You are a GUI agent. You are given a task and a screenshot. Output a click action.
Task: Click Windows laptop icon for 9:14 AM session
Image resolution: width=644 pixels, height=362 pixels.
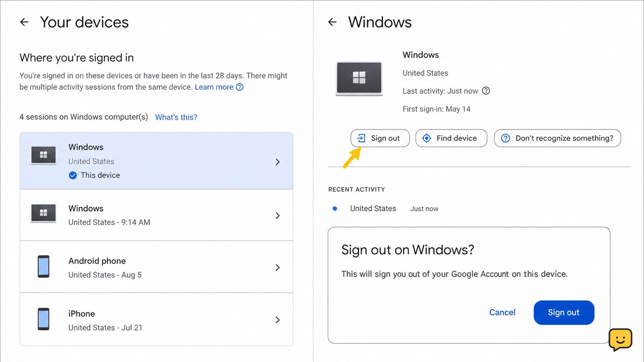point(43,213)
